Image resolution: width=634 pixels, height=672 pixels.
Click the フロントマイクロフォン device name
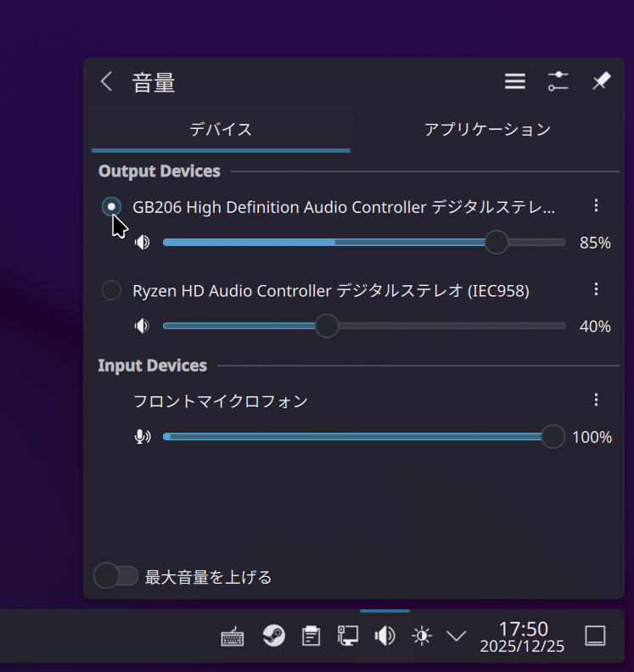click(x=221, y=401)
